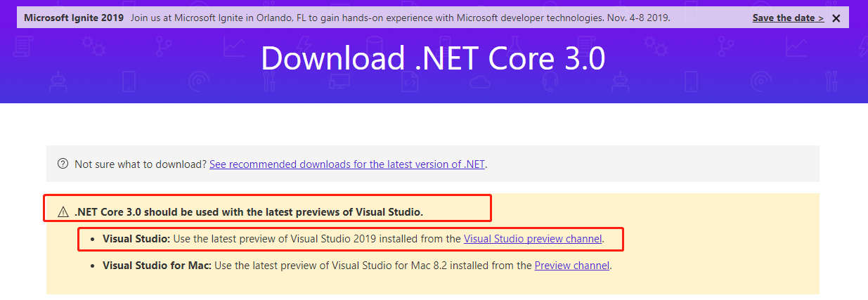Open recommended downloads for latest .NET link
The height and width of the screenshot is (300, 868).
pyautogui.click(x=347, y=164)
